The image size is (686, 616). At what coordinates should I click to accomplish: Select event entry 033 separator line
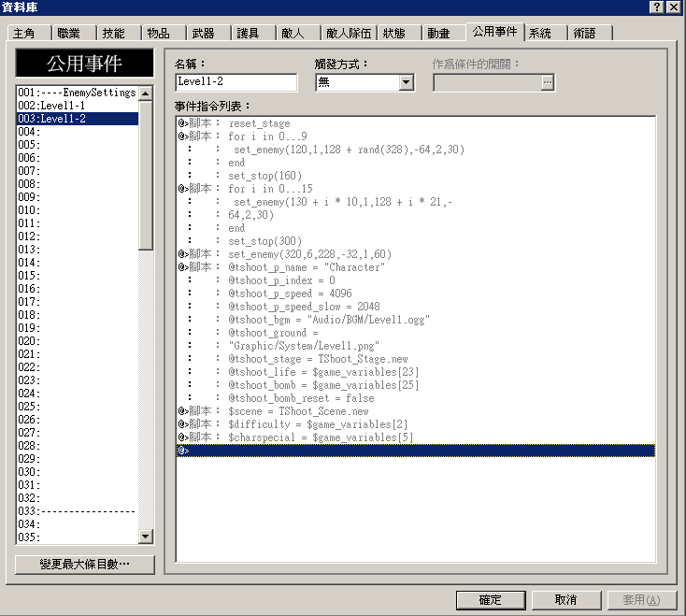click(78, 511)
